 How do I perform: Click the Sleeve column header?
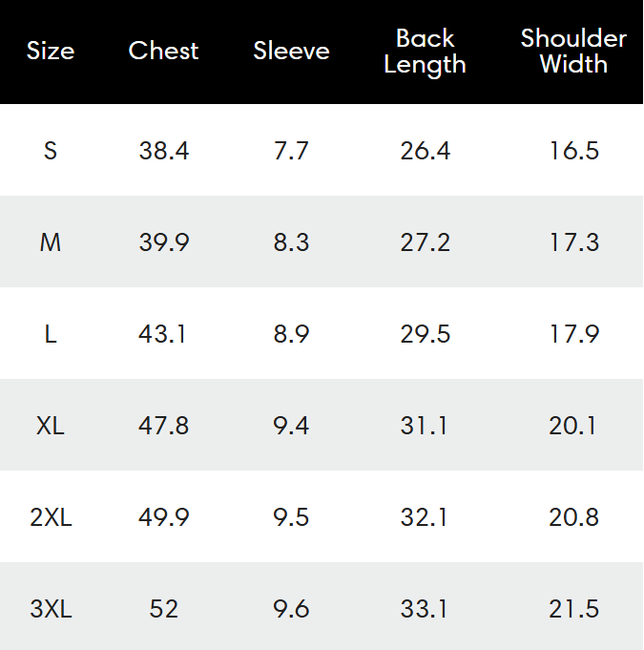291,51
